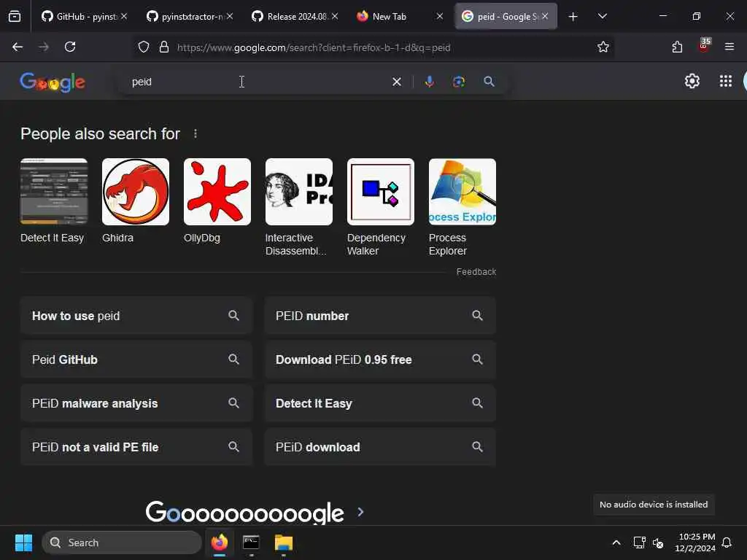Open the Dependency Walker thumbnail
Image resolution: width=747 pixels, height=560 pixels.
pos(381,192)
